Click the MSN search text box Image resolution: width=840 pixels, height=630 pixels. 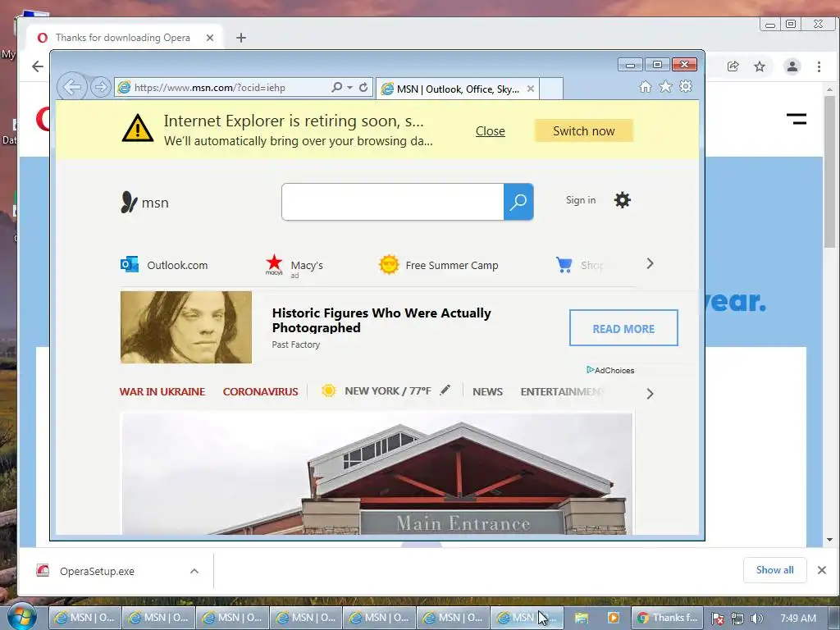[393, 202]
